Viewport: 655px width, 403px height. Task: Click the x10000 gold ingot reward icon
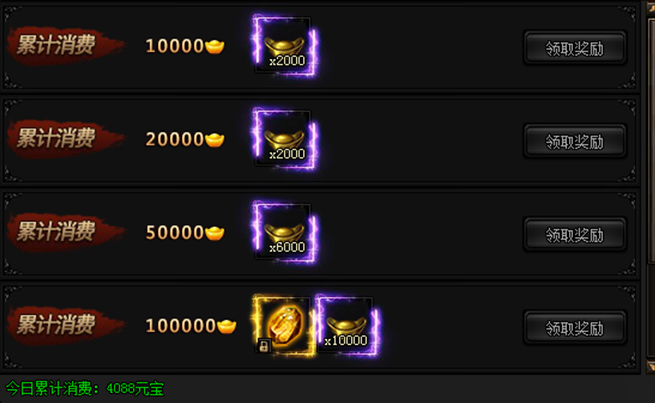tap(347, 326)
